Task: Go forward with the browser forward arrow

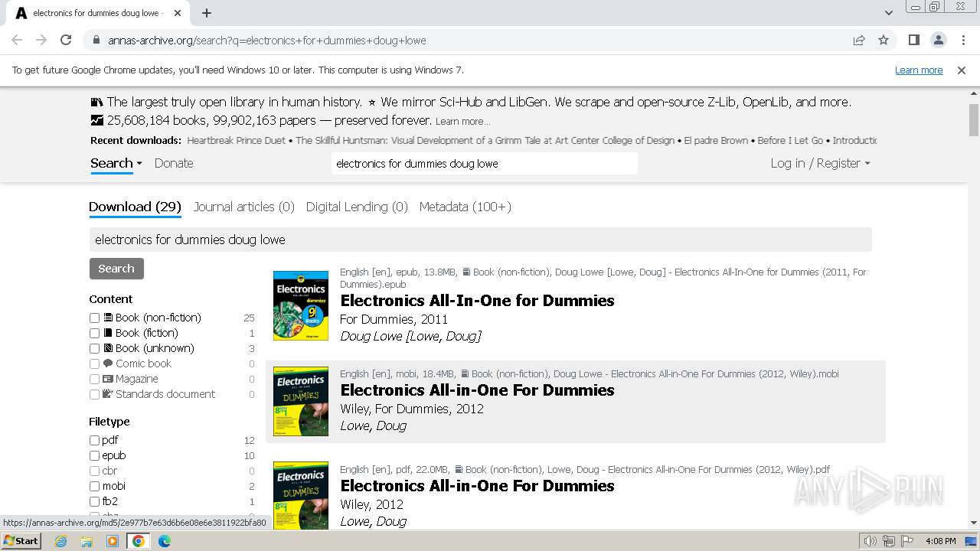Action: (41, 40)
